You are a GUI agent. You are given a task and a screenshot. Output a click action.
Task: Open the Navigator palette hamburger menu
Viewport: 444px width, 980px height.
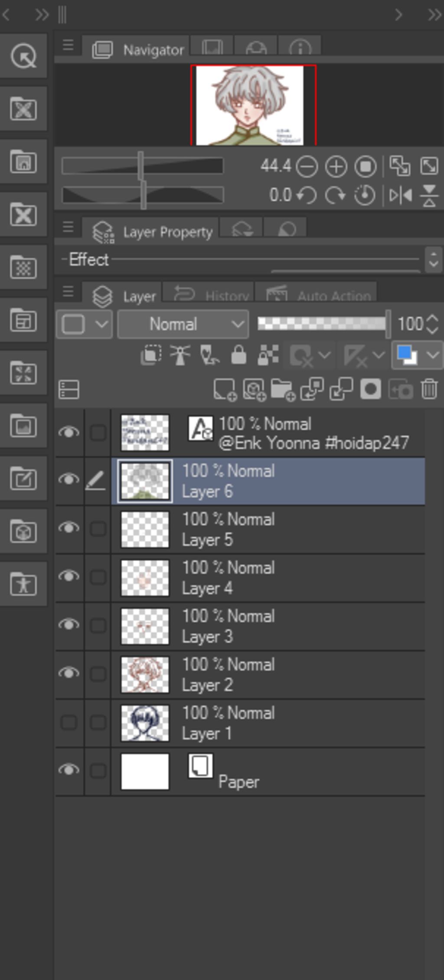pos(68,45)
